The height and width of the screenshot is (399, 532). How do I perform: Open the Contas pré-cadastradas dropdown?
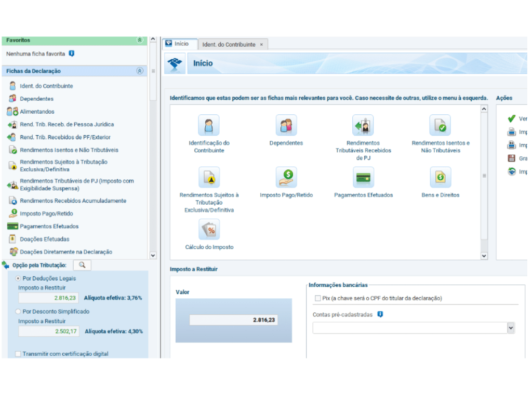point(510,328)
